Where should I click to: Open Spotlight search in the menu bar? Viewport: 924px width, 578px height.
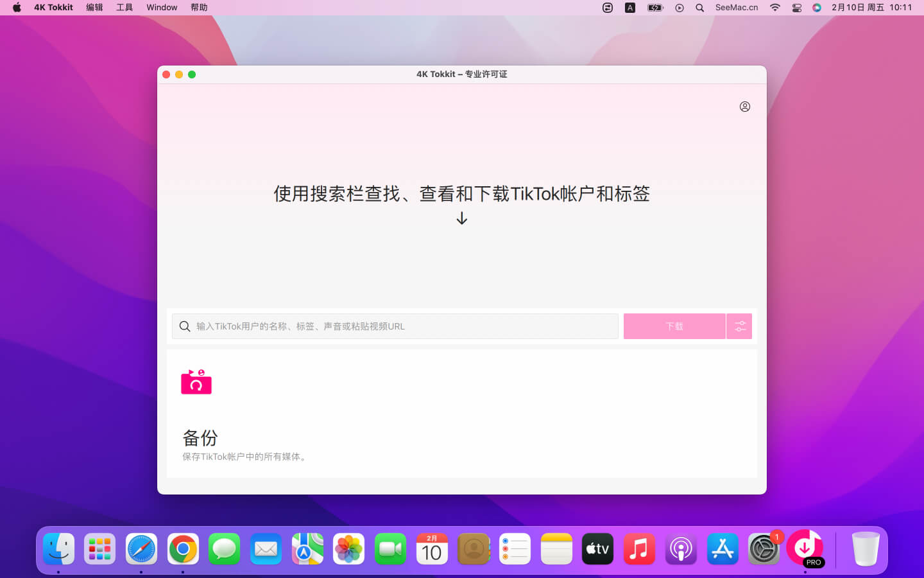[700, 8]
